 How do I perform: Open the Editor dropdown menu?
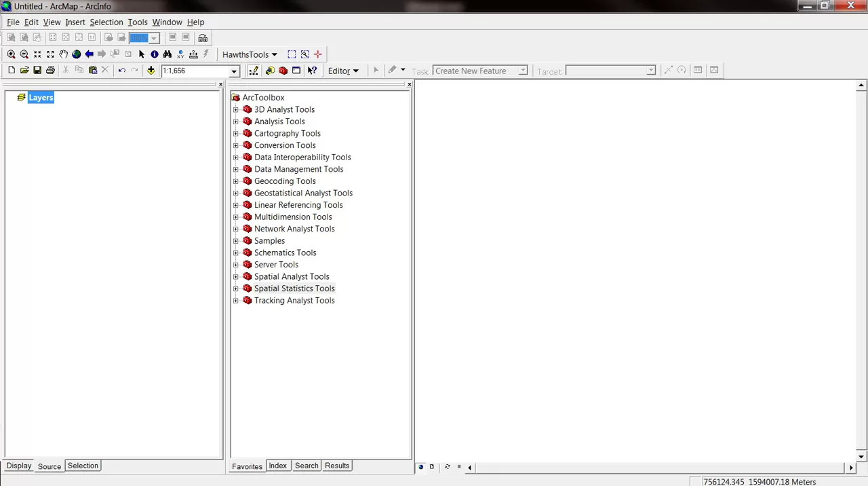point(343,71)
